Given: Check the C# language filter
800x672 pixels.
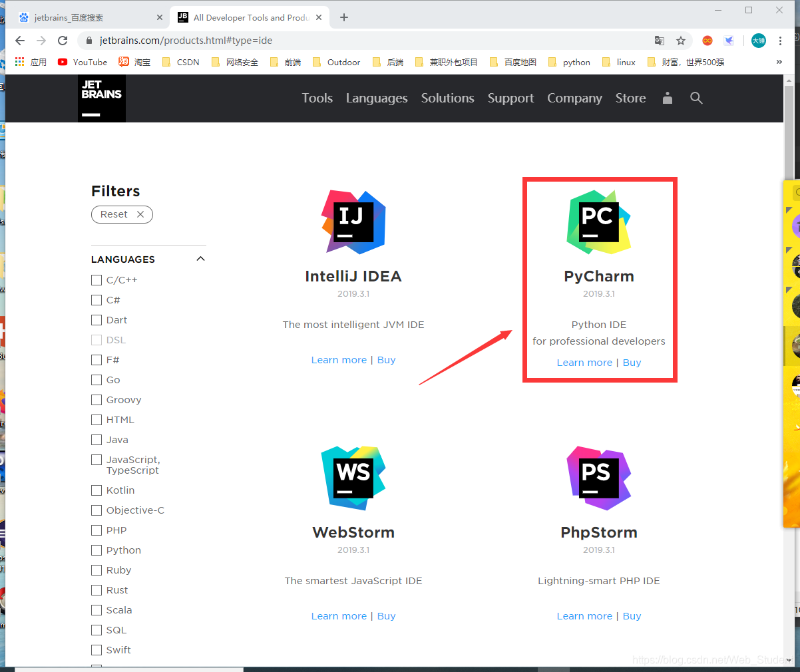Looking at the screenshot, I should tap(97, 300).
